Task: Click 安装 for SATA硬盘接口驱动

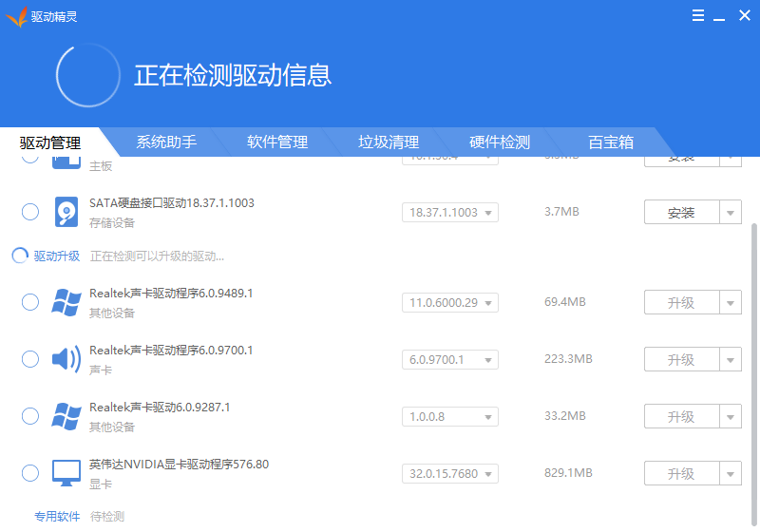Action: coord(681,212)
